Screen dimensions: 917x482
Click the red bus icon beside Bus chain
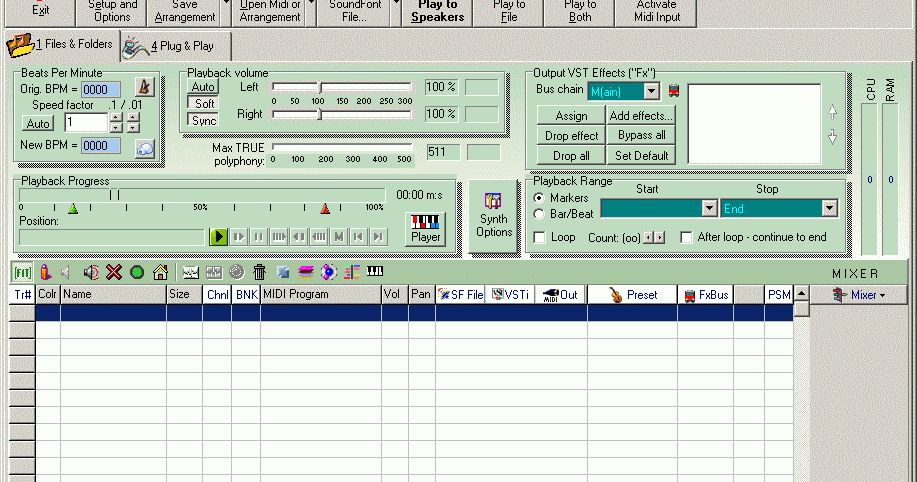coord(674,91)
